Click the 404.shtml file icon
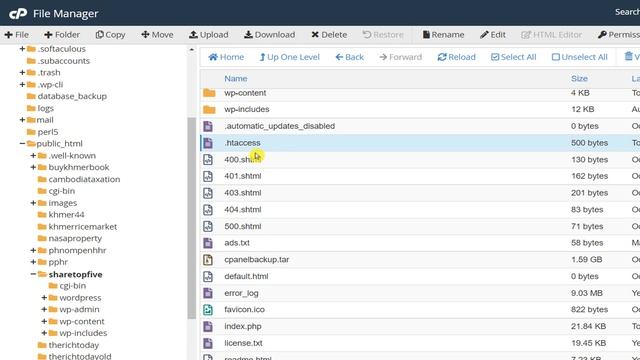 [x=208, y=210]
